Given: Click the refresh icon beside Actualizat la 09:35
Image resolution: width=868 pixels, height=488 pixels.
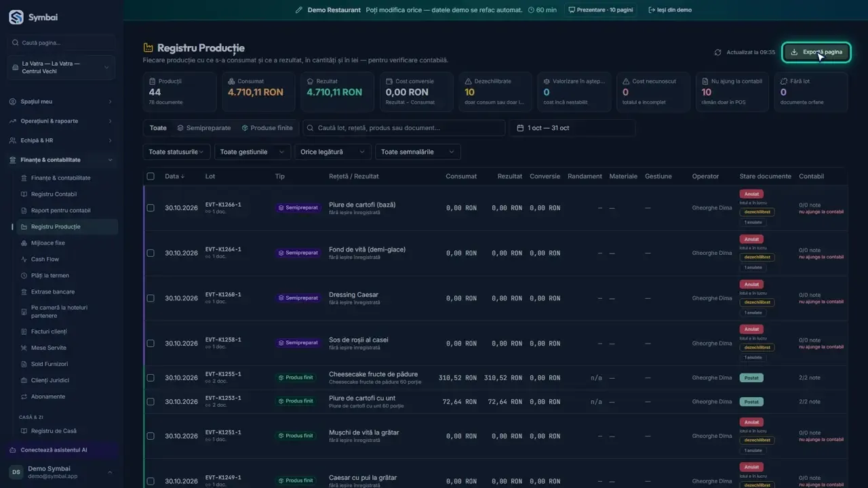Looking at the screenshot, I should pos(717,52).
